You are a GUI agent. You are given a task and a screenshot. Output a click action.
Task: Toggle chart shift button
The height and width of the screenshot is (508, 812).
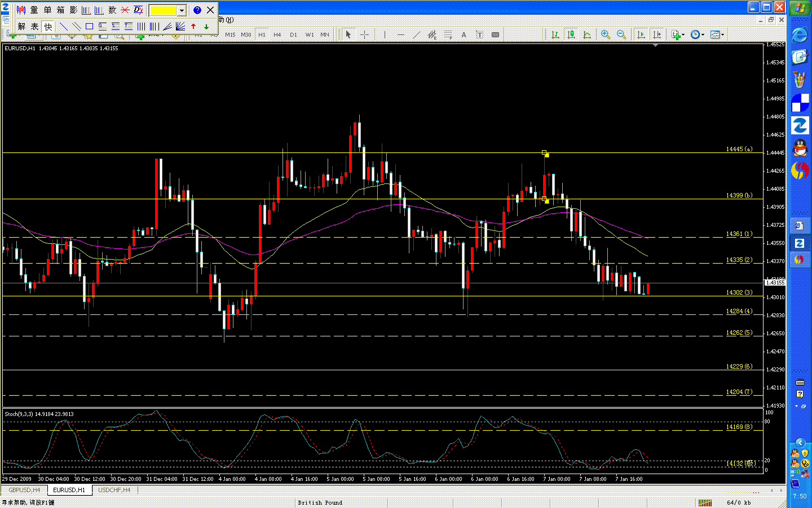coord(657,35)
